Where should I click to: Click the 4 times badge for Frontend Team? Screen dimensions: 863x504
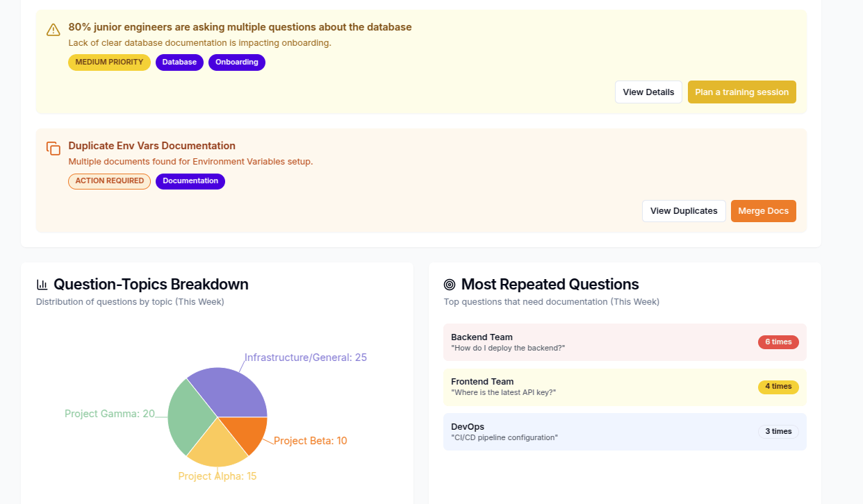click(778, 387)
